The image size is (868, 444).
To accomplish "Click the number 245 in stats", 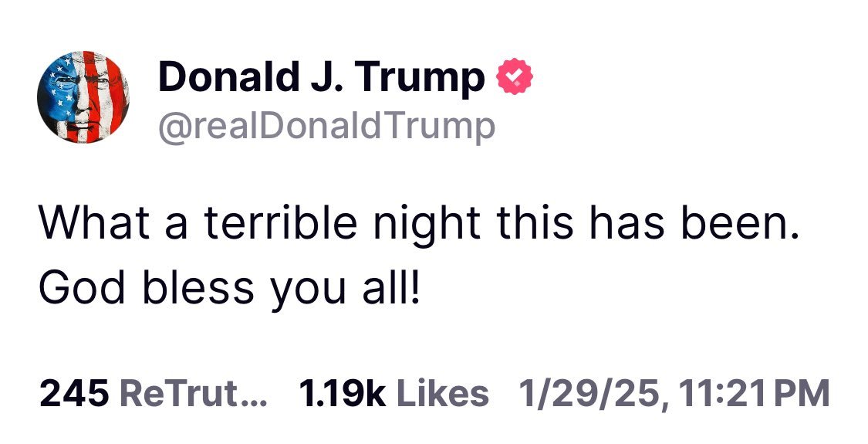I will [x=74, y=394].
